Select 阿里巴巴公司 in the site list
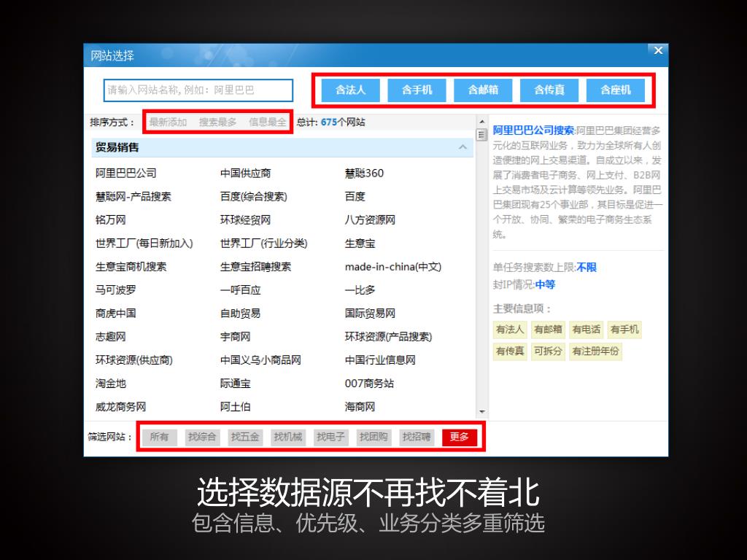Viewport: 747px width, 560px height. pos(125,173)
